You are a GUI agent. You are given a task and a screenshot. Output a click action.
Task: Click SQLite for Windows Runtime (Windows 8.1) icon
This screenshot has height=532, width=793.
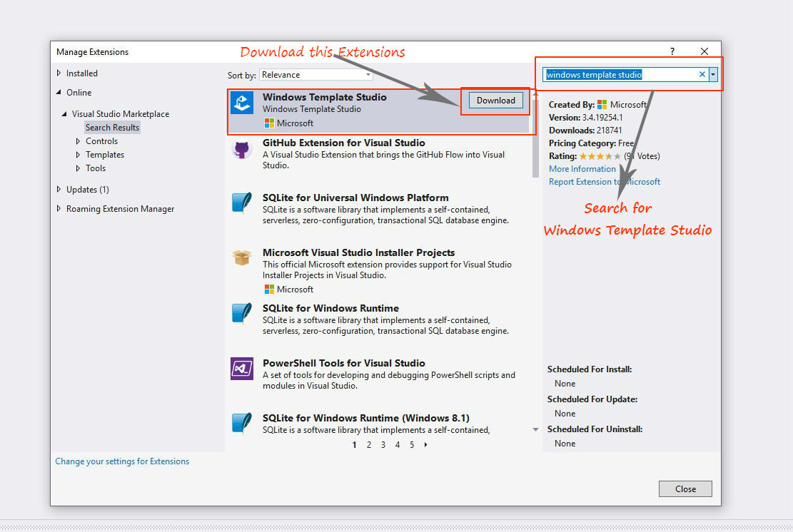pos(242,424)
